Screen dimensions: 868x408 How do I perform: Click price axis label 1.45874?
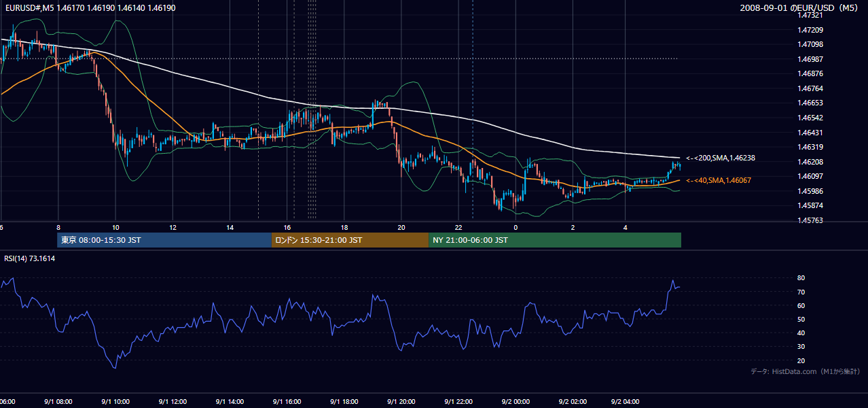coord(811,205)
